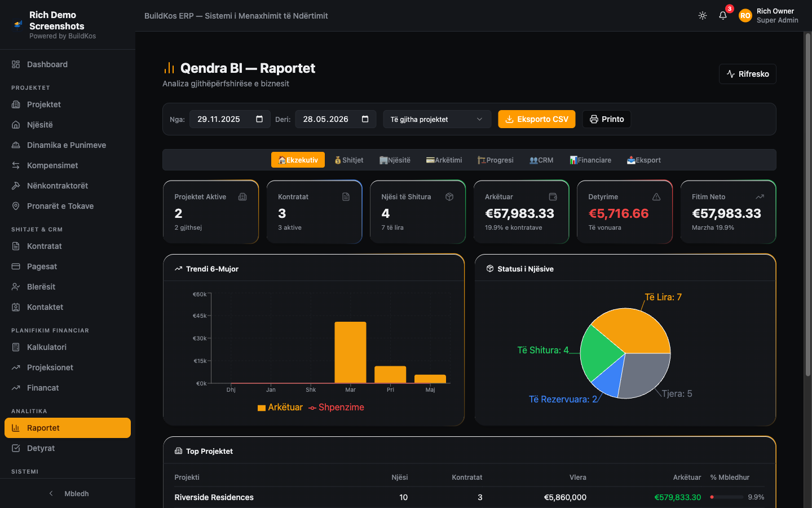Click the Eksporto CSV button
The height and width of the screenshot is (508, 812).
tap(537, 119)
